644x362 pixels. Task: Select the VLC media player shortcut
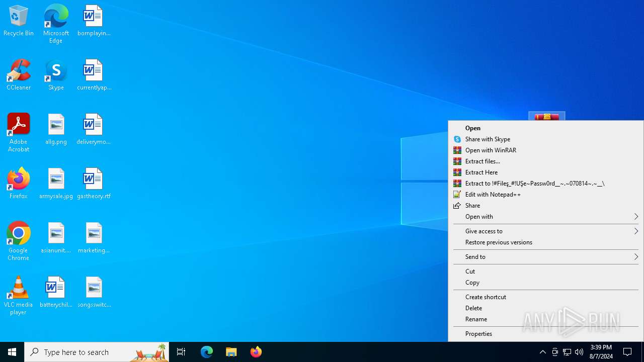19,295
